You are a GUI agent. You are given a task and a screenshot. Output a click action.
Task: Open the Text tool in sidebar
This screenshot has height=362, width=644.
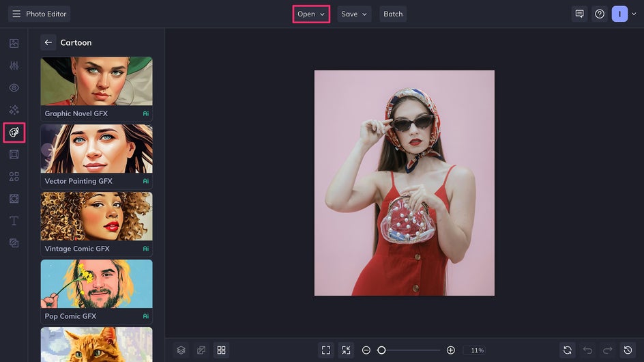(x=14, y=221)
